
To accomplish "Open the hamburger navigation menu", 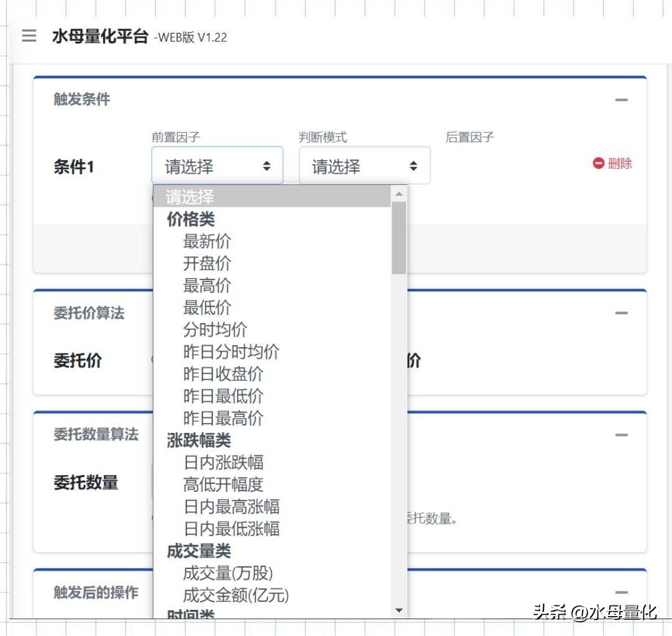I will 28,36.
